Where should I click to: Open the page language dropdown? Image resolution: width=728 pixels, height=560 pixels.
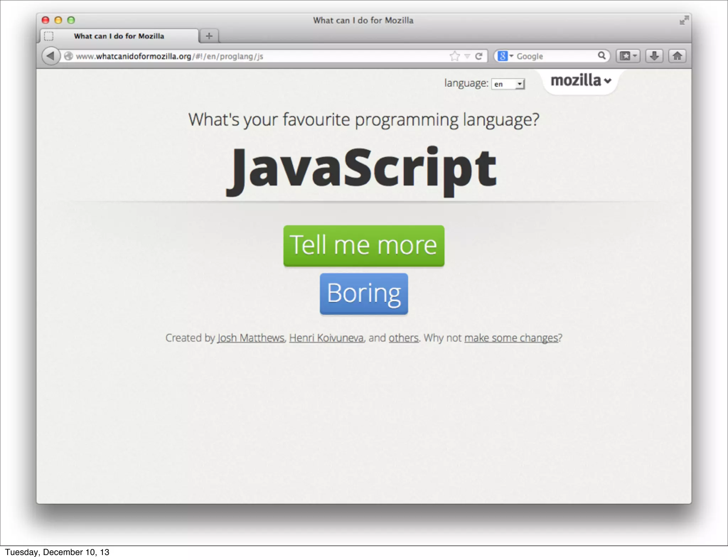point(508,84)
